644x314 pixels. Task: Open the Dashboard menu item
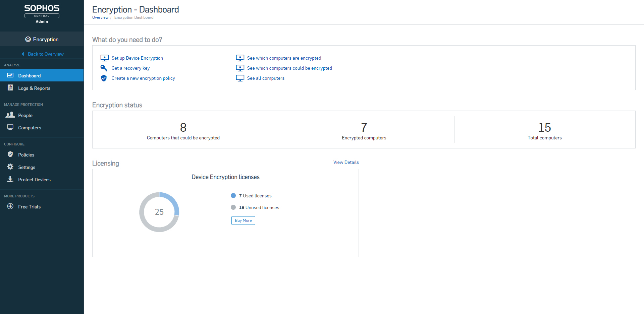tap(30, 76)
